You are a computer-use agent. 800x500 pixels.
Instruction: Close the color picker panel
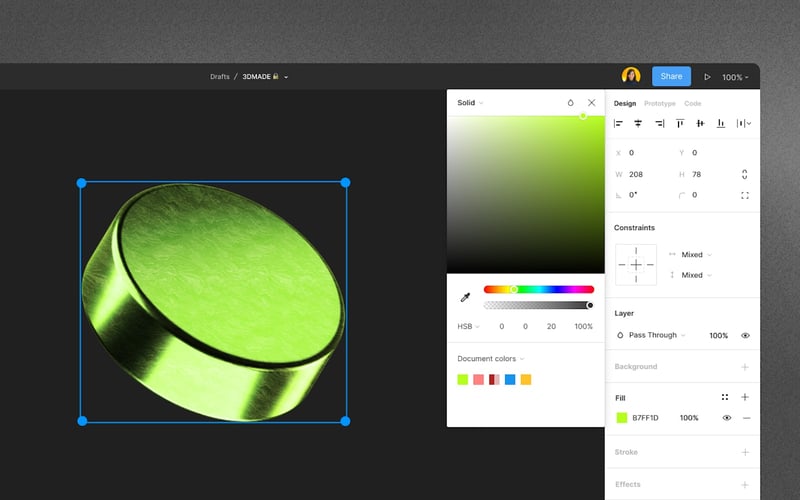(x=591, y=103)
